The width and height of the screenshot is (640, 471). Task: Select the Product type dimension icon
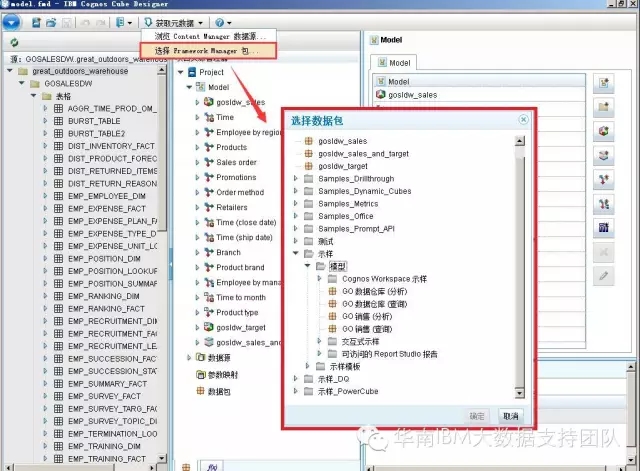click(x=209, y=312)
